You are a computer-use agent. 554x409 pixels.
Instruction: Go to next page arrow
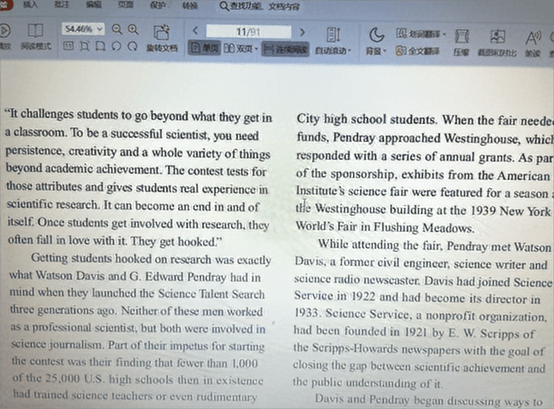302,32
